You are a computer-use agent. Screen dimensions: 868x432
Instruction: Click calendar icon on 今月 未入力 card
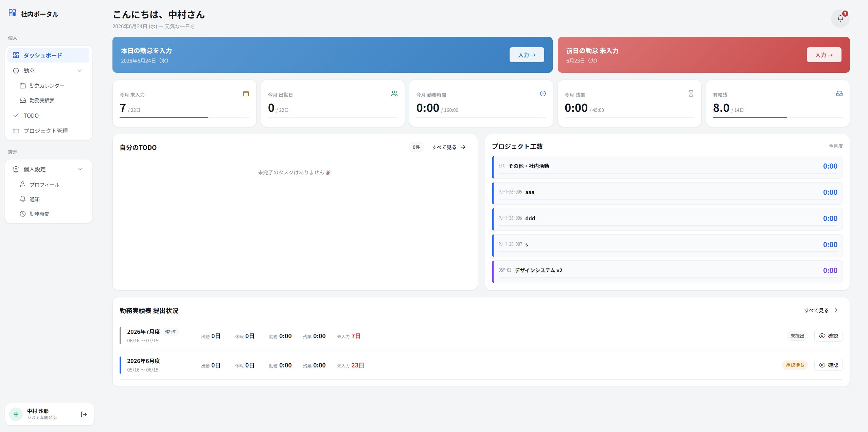(x=246, y=93)
